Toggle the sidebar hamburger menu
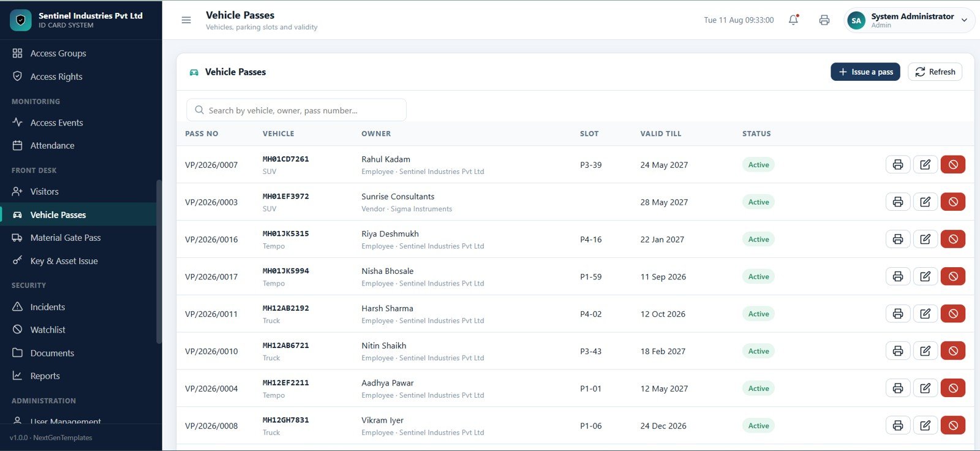This screenshot has height=451, width=980. 186,20
